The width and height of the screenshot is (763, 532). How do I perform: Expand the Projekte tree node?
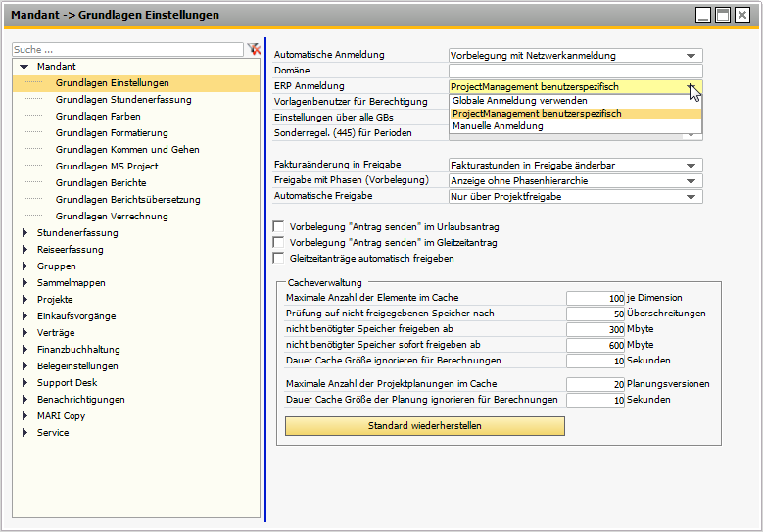25,300
